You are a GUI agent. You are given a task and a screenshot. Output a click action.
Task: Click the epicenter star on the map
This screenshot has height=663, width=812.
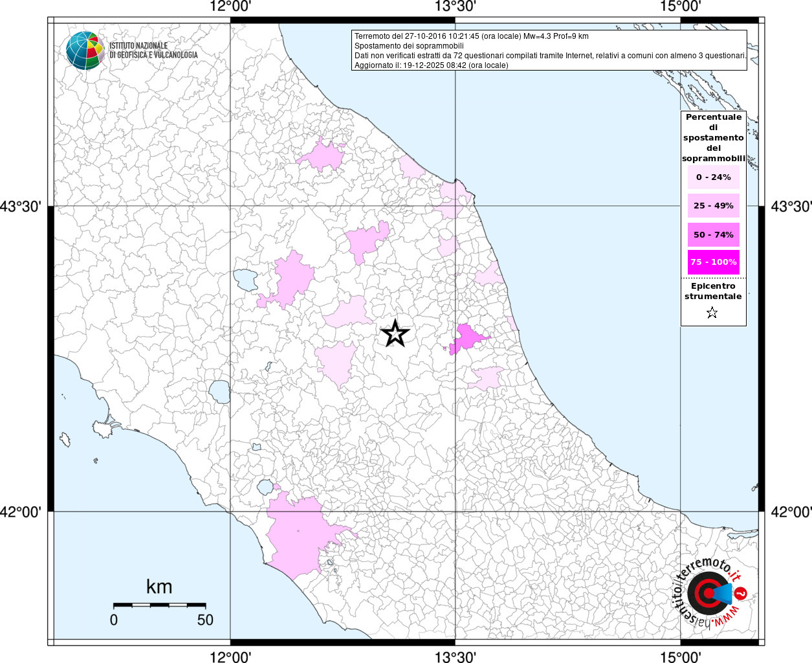point(395,334)
